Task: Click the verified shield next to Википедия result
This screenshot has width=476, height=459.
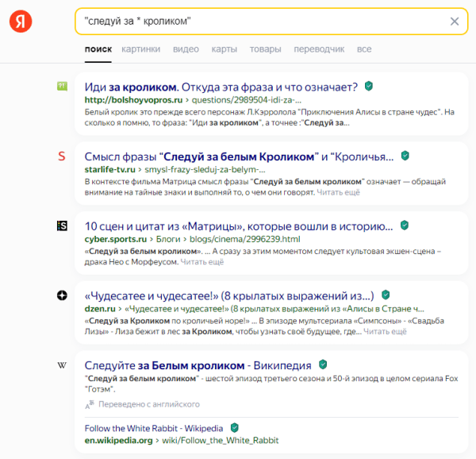Action: tap(323, 364)
